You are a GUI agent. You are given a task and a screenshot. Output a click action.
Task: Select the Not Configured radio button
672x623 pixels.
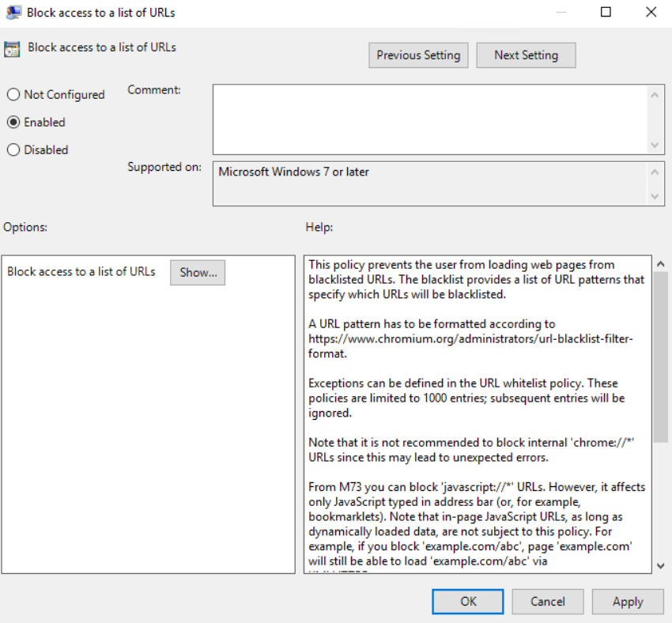coord(13,95)
